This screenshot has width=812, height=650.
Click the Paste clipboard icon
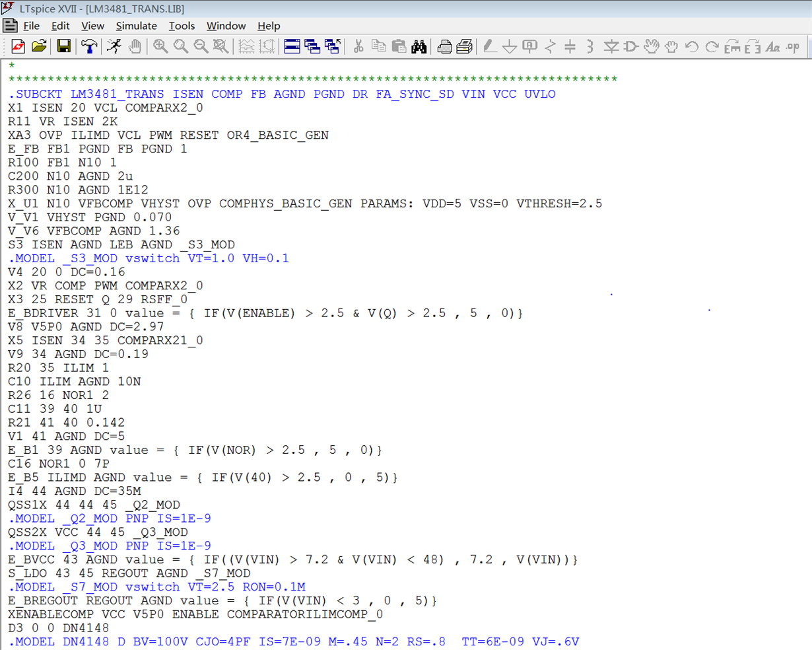(399, 46)
